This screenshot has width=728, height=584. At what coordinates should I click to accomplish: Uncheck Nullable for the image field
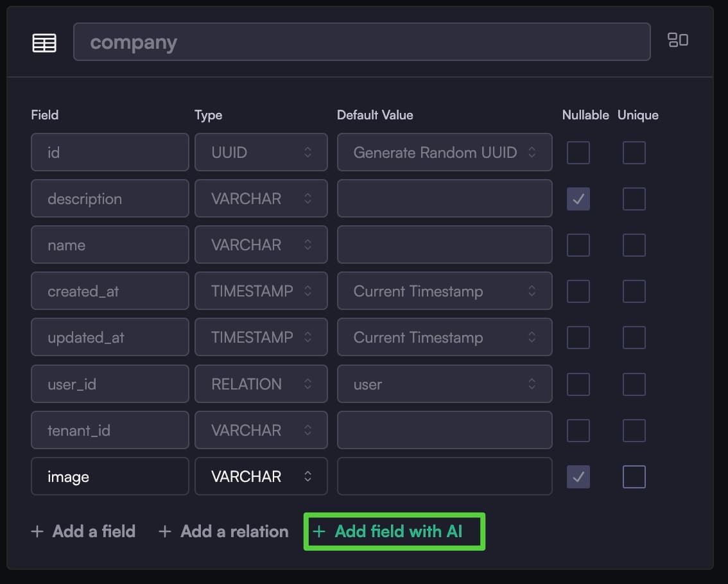578,477
